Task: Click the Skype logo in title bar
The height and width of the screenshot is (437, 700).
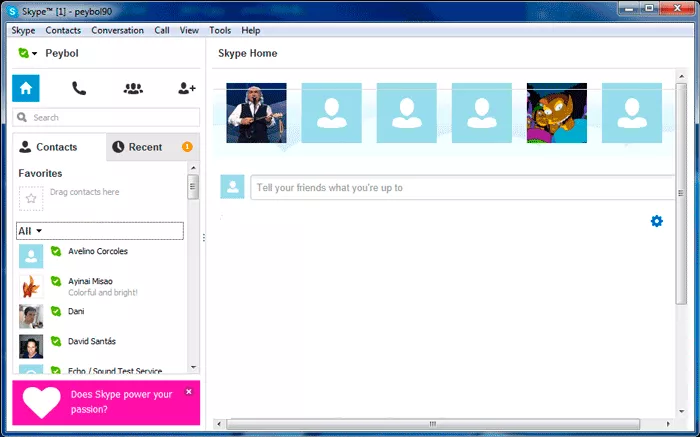Action: tap(13, 11)
